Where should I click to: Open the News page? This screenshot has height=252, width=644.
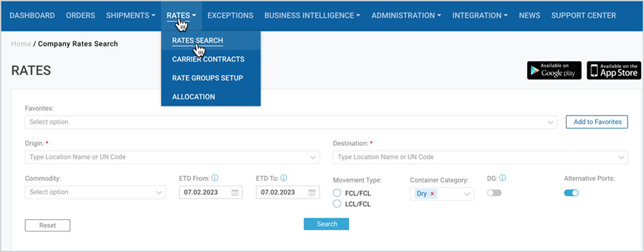530,16
